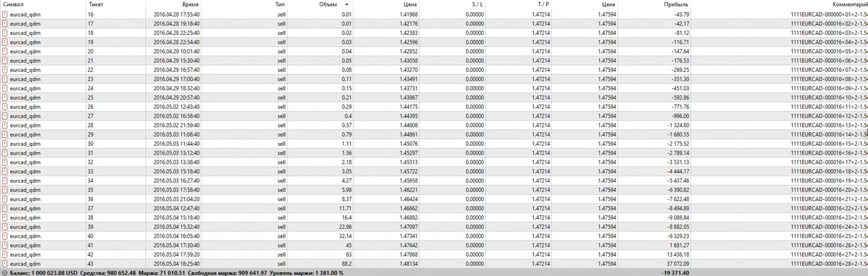Click the profit value -2 175.52
The image size is (868, 276).
[x=678, y=143]
